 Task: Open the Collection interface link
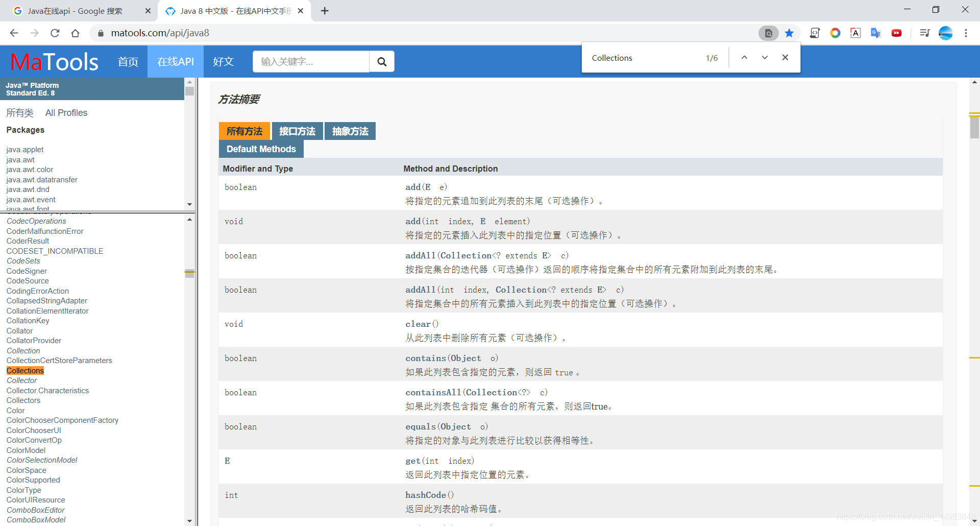[x=23, y=351]
